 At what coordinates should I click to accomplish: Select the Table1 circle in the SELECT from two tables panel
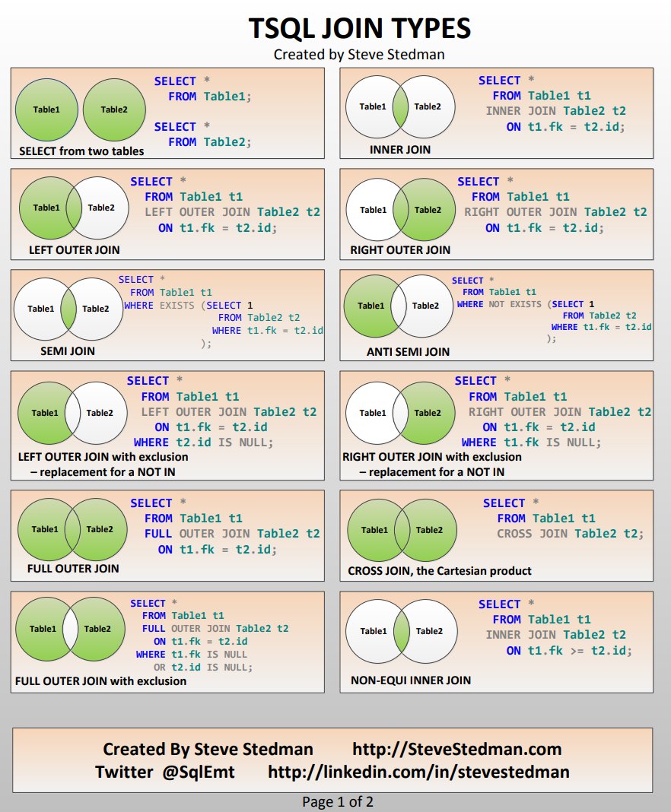46,109
